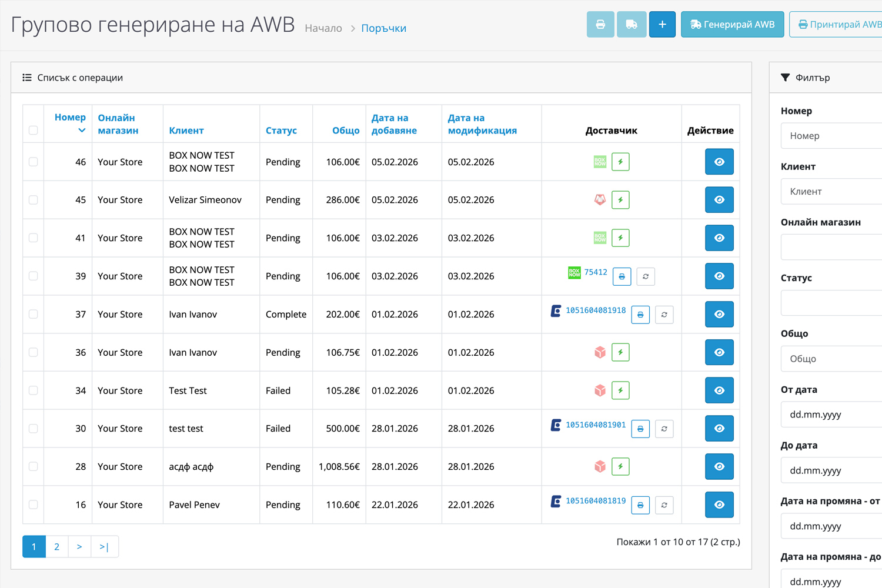
Task: Go to page 2 of results
Action: click(x=56, y=547)
